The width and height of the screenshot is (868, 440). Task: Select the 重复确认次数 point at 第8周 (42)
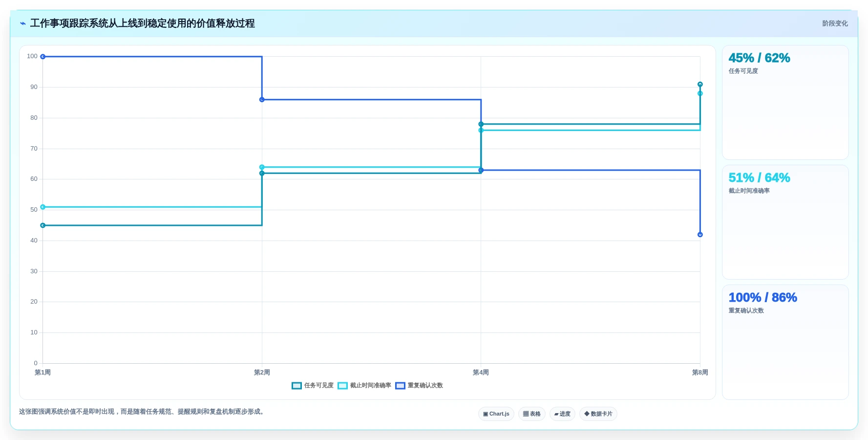[x=700, y=235]
